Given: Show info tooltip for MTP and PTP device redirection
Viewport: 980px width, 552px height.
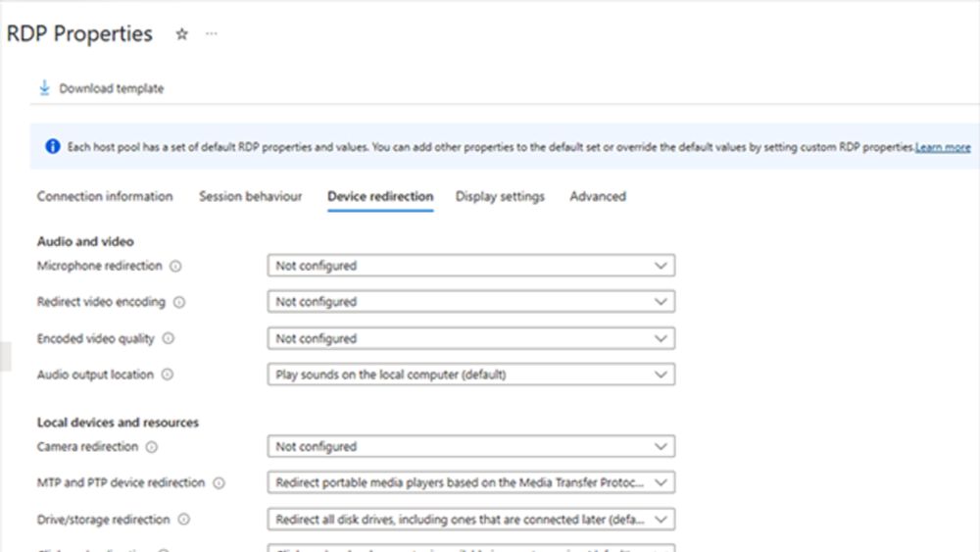Looking at the screenshot, I should pyautogui.click(x=219, y=483).
